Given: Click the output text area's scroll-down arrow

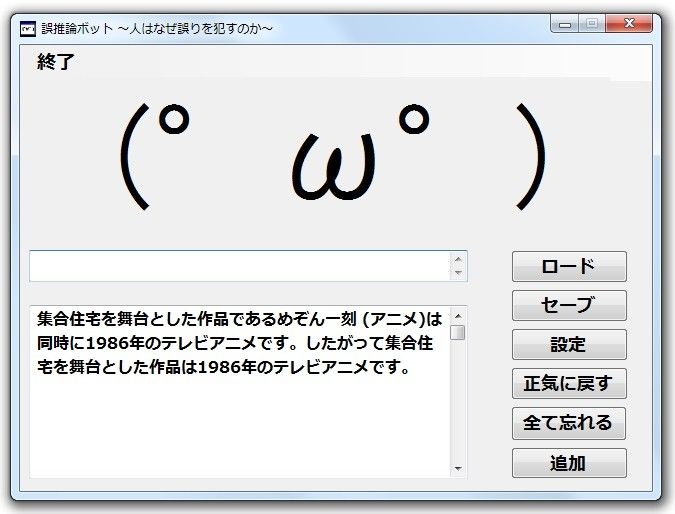Looking at the screenshot, I should (458, 468).
